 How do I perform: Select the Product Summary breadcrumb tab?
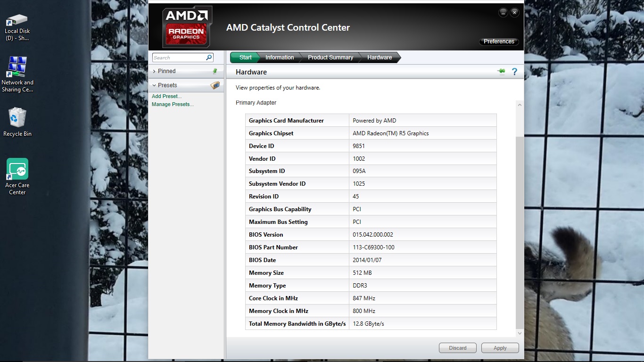(x=330, y=58)
